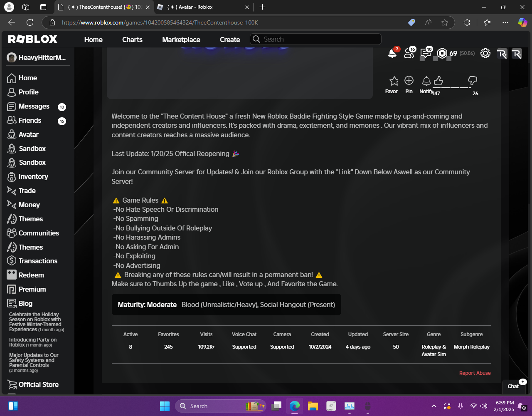Open friend requests icon in header
Viewport: 532px width, 416px height.
pos(409,53)
